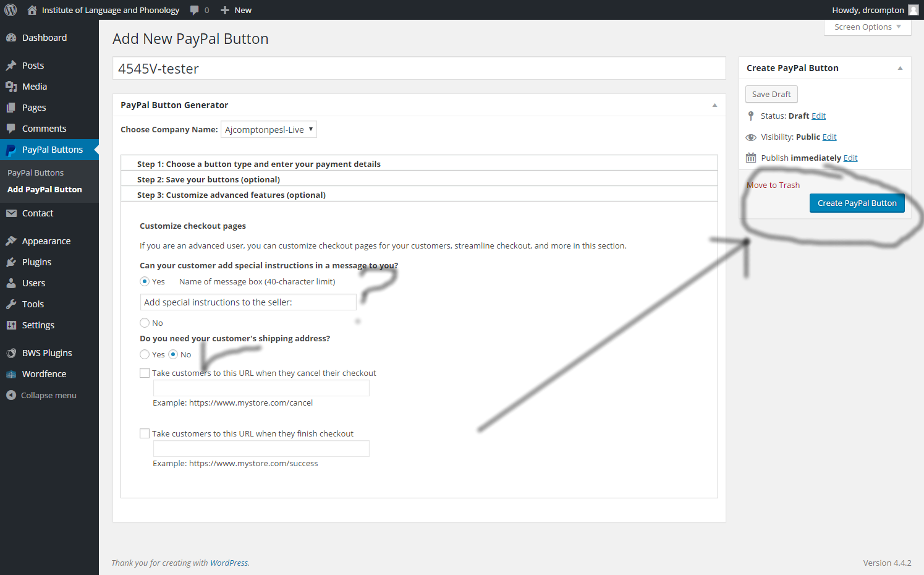
Task: Select No for special instructions
Action: 145,323
